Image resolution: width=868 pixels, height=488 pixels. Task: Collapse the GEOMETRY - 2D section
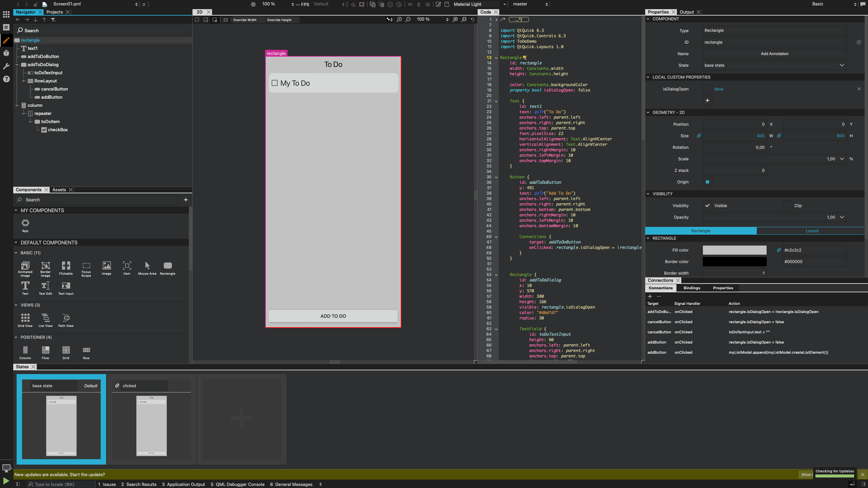tap(648, 112)
